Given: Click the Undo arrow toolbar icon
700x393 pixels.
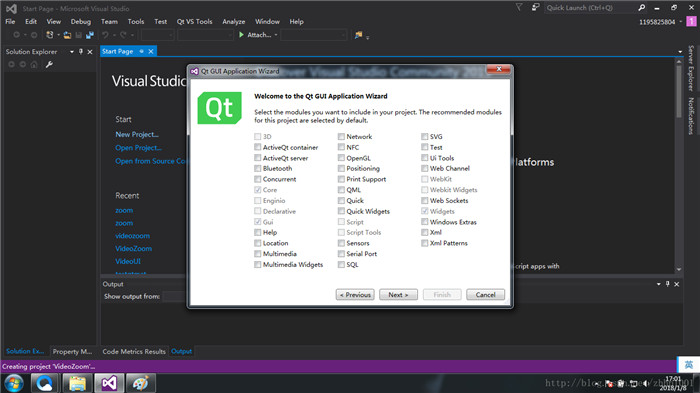Looking at the screenshot, I should (x=105, y=34).
